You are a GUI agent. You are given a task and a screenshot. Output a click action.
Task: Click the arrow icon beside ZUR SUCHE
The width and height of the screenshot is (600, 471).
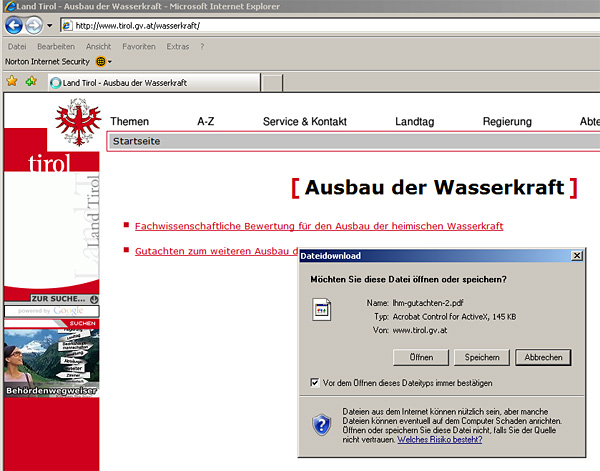click(x=93, y=299)
